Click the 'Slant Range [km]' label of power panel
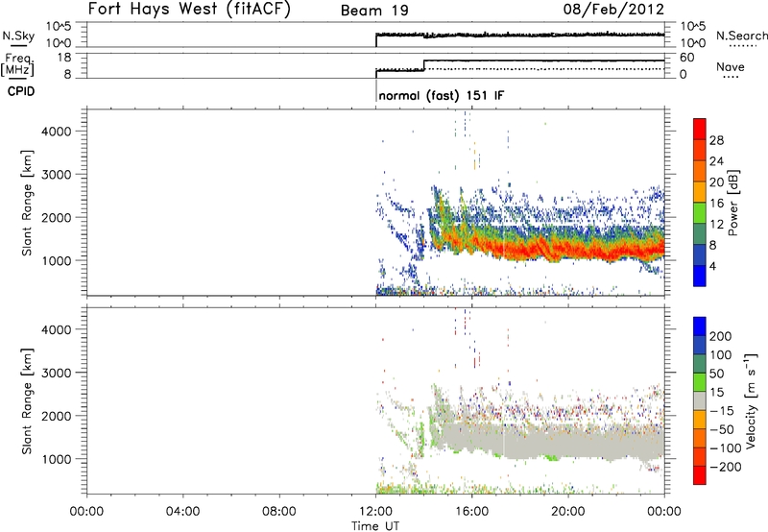The width and height of the screenshot is (768, 532). tap(27, 203)
